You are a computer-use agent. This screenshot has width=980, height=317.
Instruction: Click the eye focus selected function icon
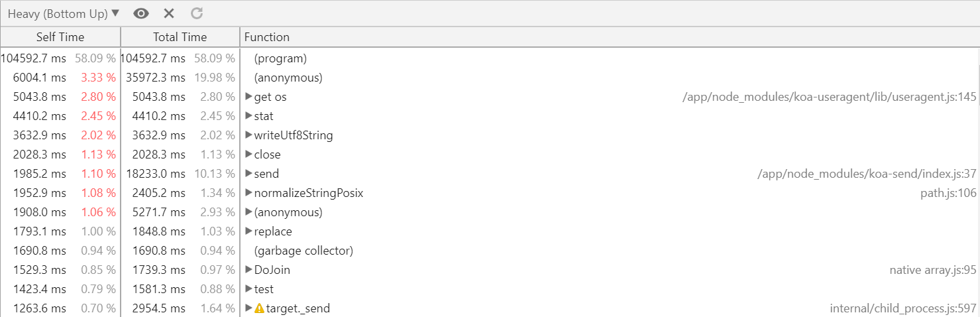tap(141, 13)
